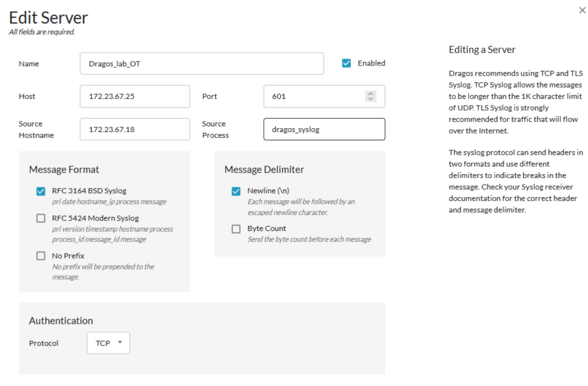Screen dimensions: 588x386
Task: Decrement the Port value with the down stepper
Action: (370, 99)
